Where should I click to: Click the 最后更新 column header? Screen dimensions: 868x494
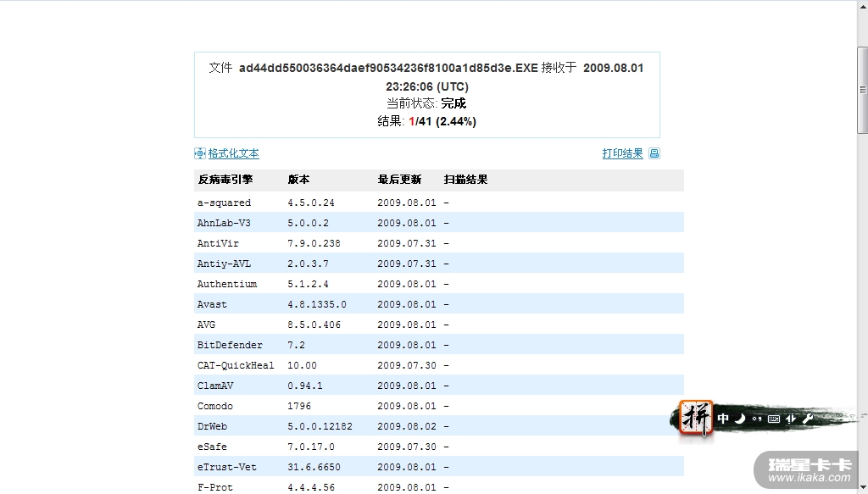[x=400, y=180]
